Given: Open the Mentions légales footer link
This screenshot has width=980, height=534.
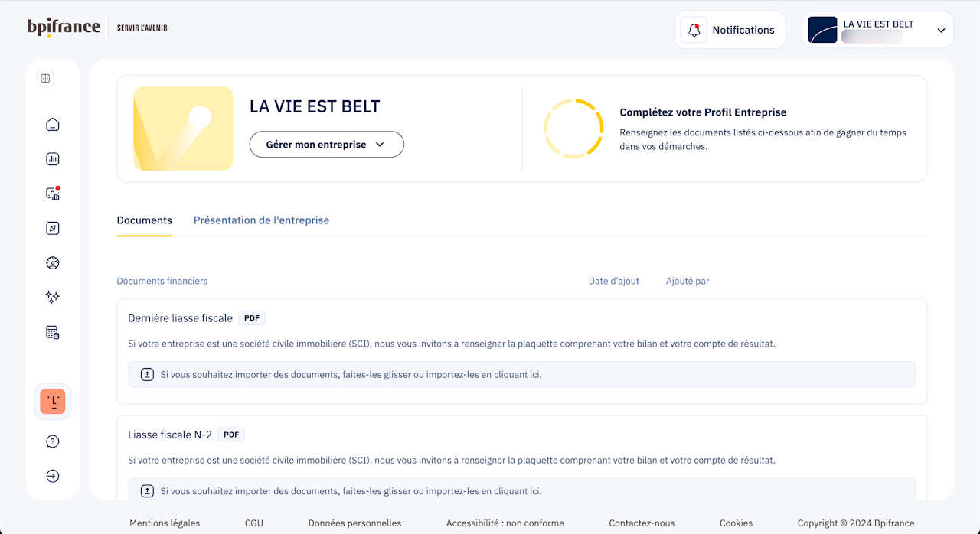Looking at the screenshot, I should tap(165, 523).
